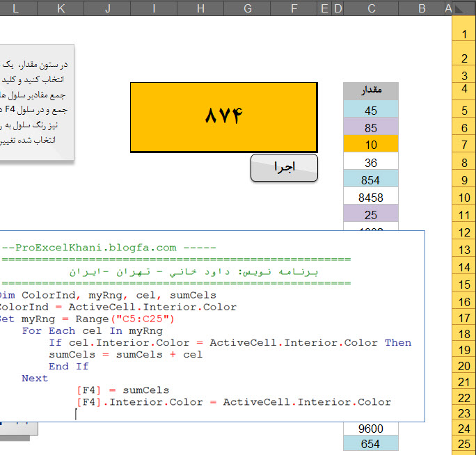Select column F header
The height and width of the screenshot is (455, 476).
(294, 8)
